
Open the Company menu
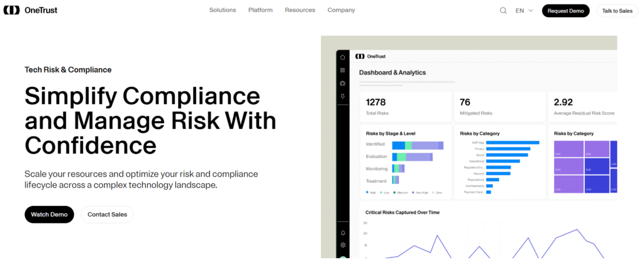pos(341,10)
